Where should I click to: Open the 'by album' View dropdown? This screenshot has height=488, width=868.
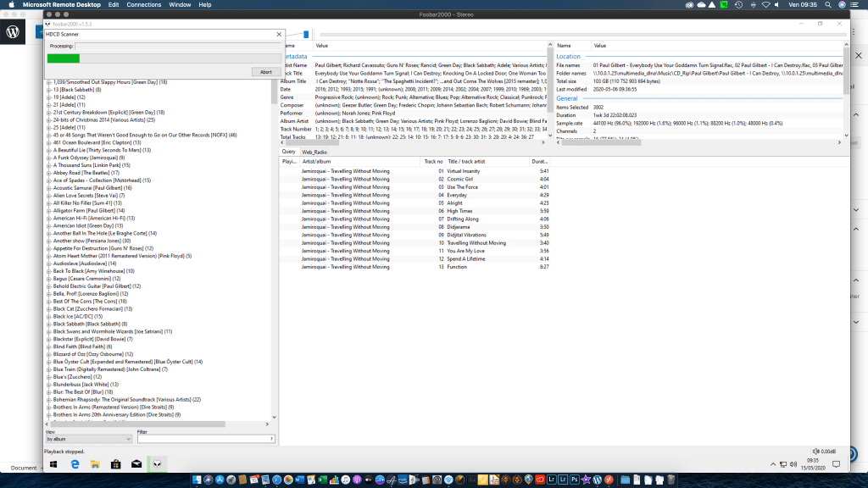88,439
